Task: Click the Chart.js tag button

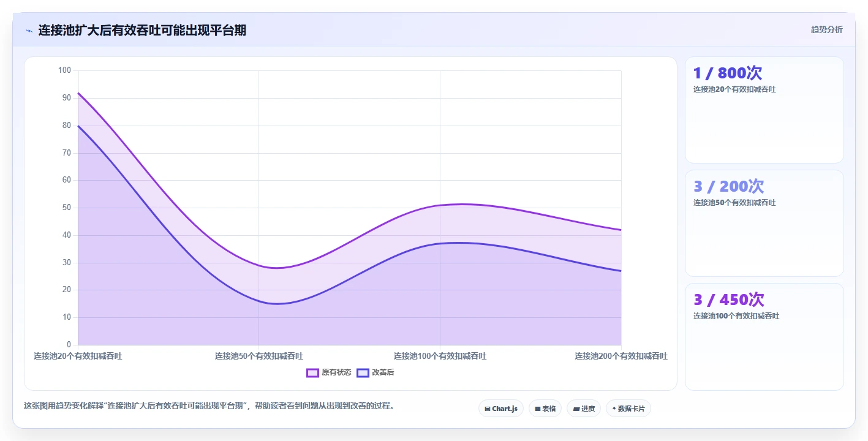Action: click(501, 409)
